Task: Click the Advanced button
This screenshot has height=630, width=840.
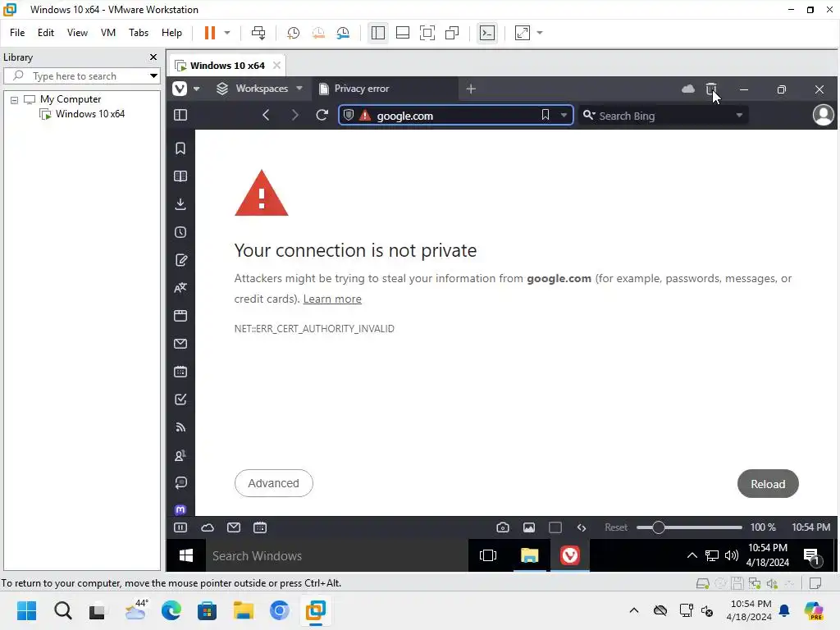Action: click(x=274, y=483)
